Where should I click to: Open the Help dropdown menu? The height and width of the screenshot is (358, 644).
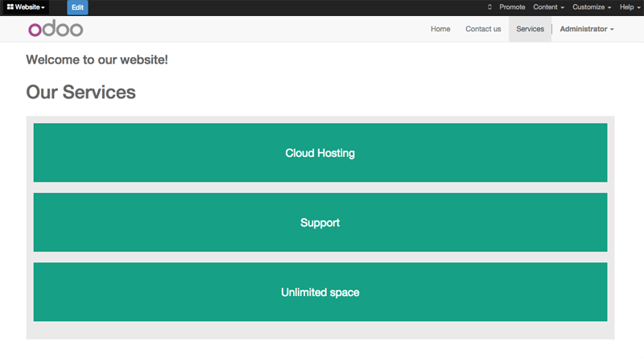[x=630, y=7]
